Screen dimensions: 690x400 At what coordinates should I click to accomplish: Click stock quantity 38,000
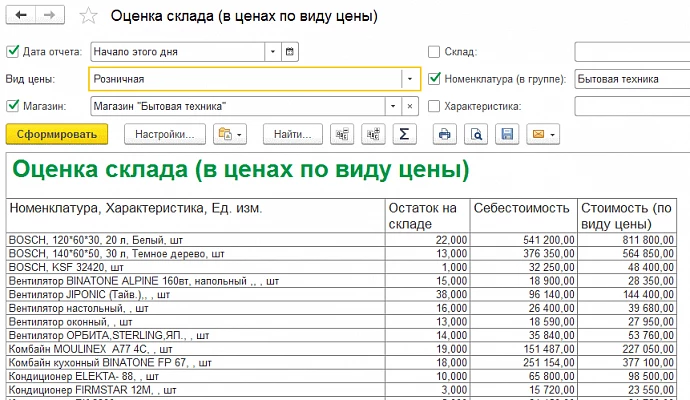point(451,294)
